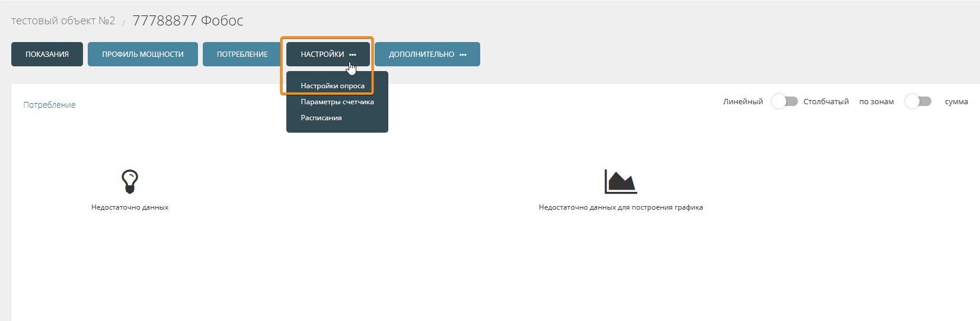Click the ellipsis icon on the НАСТРОЙКИ button
This screenshot has height=321, width=980.
point(353,54)
